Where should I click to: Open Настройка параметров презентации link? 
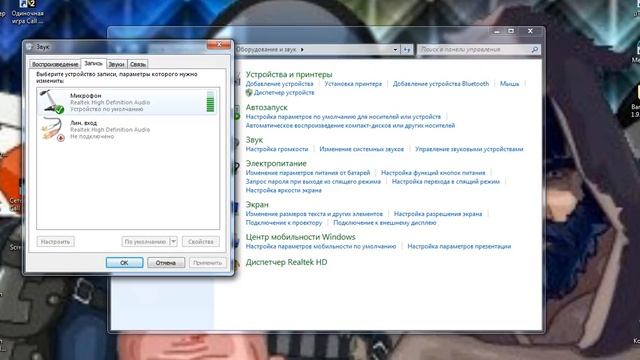click(x=459, y=247)
